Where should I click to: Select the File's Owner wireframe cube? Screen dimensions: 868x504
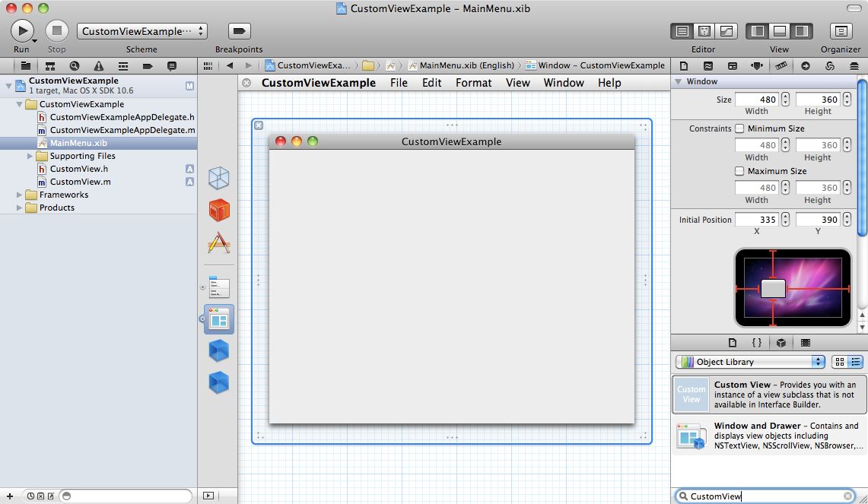pyautogui.click(x=219, y=178)
